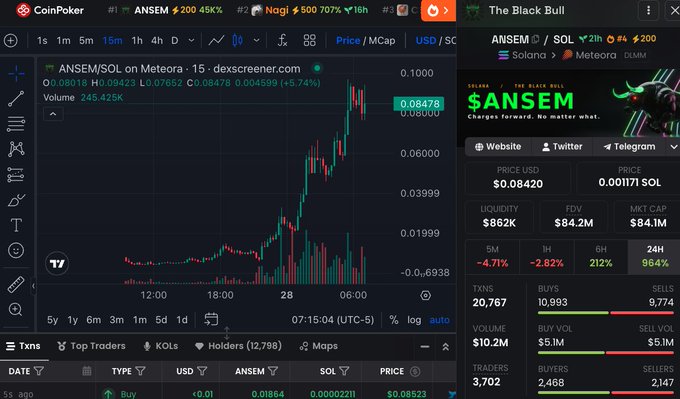Open trending #1 ANSEM token
The image size is (680, 399).
coord(165,10)
